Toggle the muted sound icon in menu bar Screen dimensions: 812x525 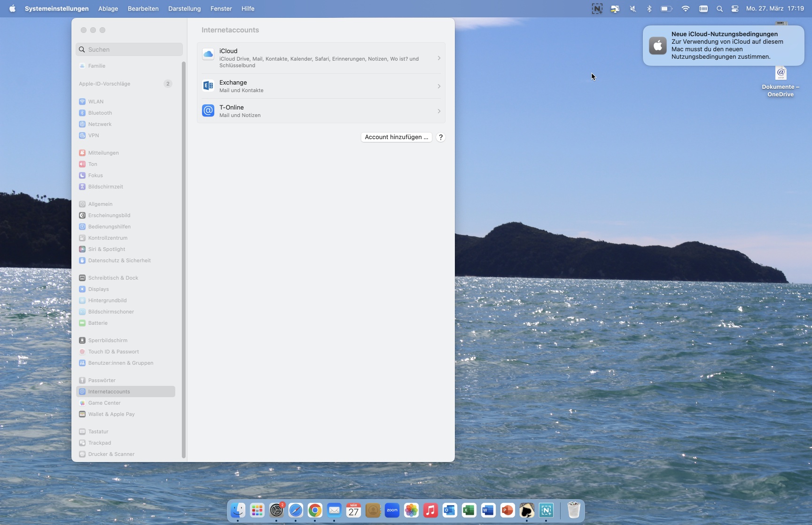pyautogui.click(x=633, y=8)
